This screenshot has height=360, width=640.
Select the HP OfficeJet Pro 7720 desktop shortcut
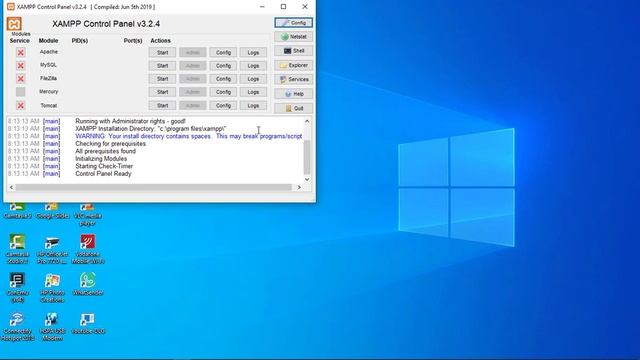click(x=52, y=250)
